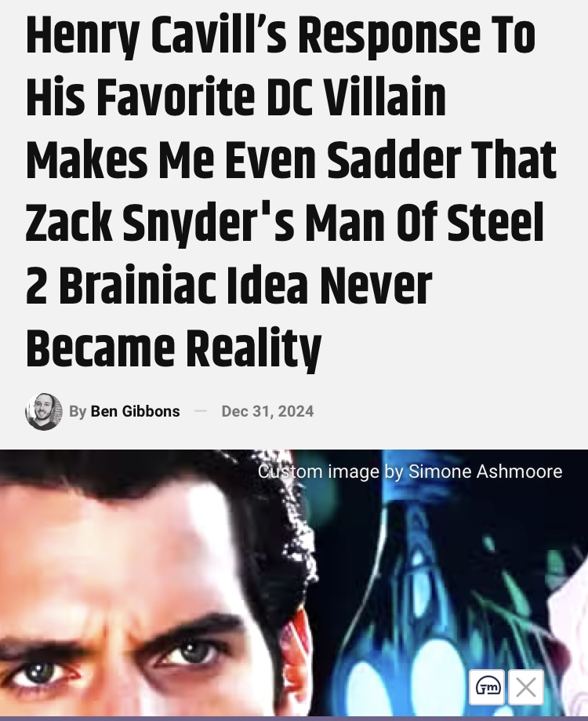This screenshot has height=721, width=588.
Task: Click the "By" label before the author name
Action: (x=77, y=411)
